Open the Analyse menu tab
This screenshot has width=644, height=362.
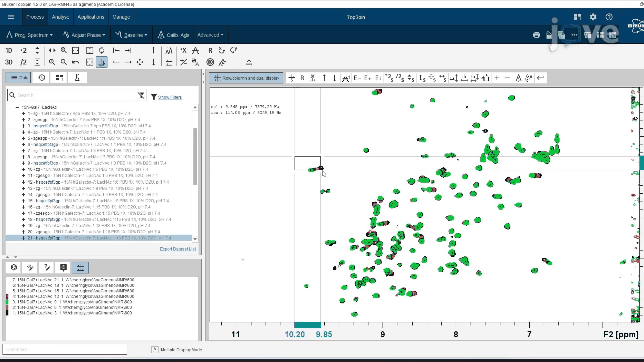(60, 17)
